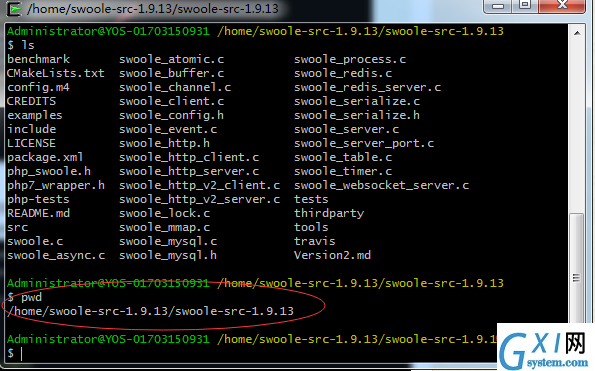
Task: Click swoole_serialize.c file name
Action: point(357,101)
